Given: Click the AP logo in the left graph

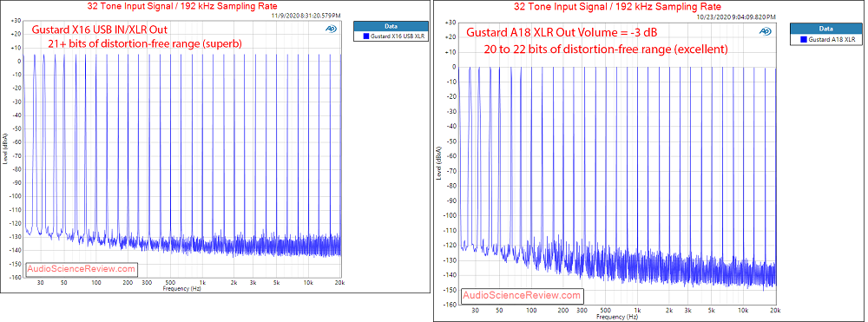Looking at the screenshot, I should 330,29.
